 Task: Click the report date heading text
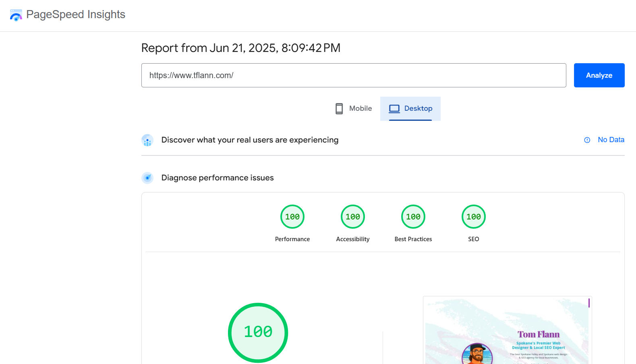[241, 48]
